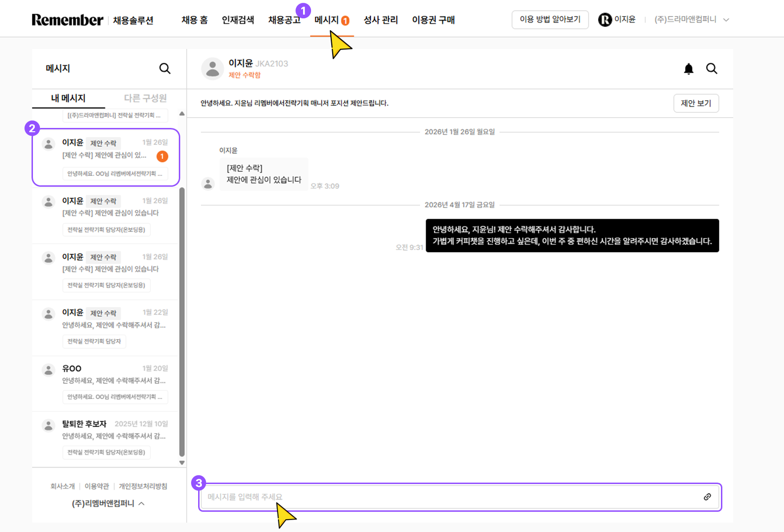Image resolution: width=784 pixels, height=532 pixels.
Task: Click the avatar of the 유OO conversation
Action: (48, 370)
